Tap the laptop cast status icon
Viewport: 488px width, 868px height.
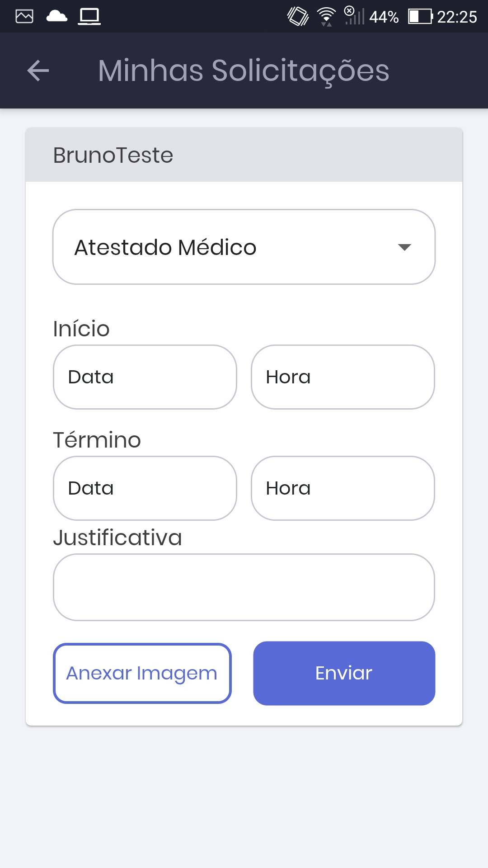tap(89, 16)
